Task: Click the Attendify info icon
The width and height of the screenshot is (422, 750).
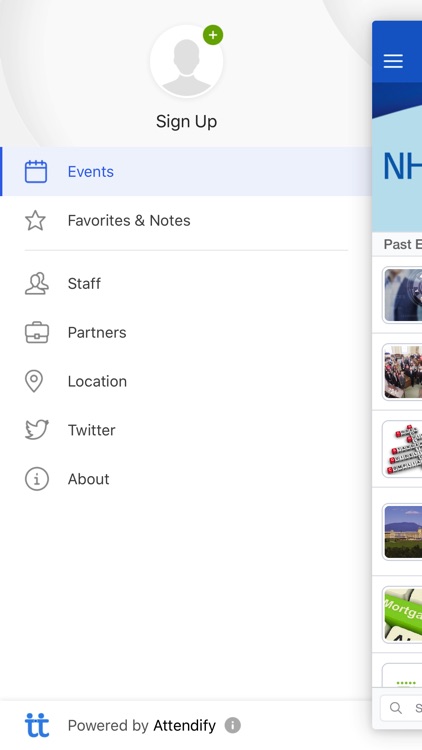Action: (233, 725)
